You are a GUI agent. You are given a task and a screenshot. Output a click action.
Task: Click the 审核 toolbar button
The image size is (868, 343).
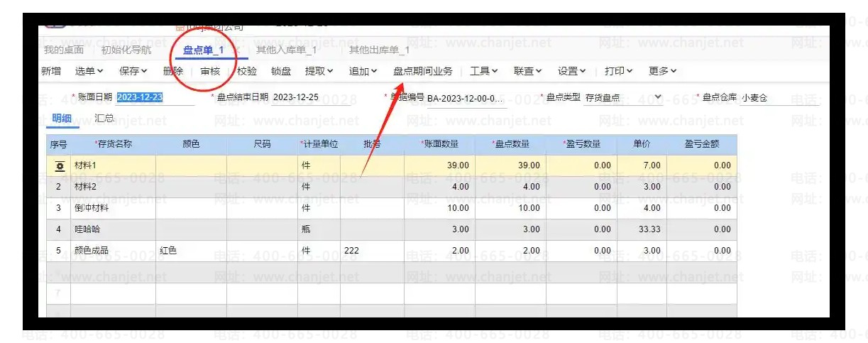[x=210, y=71]
